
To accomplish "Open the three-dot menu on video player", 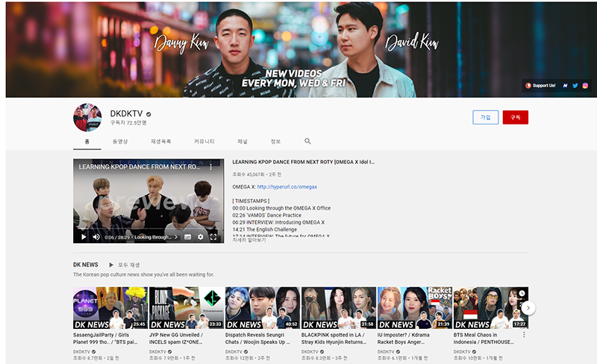I will [211, 167].
